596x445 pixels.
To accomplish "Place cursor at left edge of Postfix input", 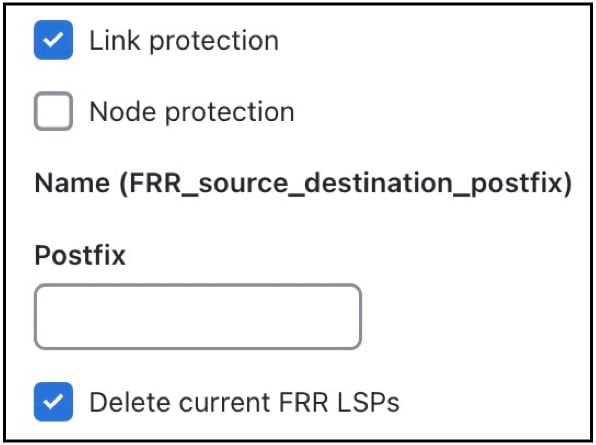I will pyautogui.click(x=41, y=317).
